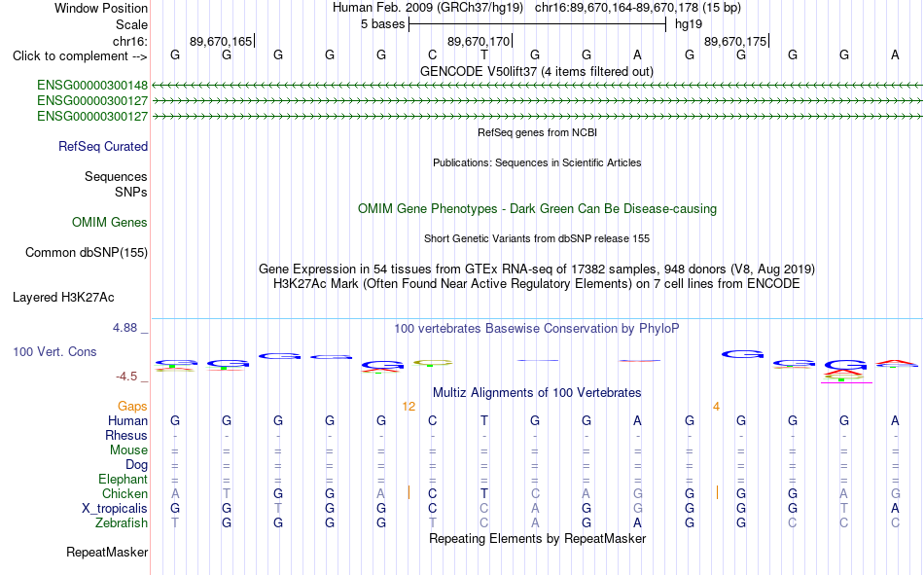Click the 'C' base in the Human alignment row

click(433, 421)
